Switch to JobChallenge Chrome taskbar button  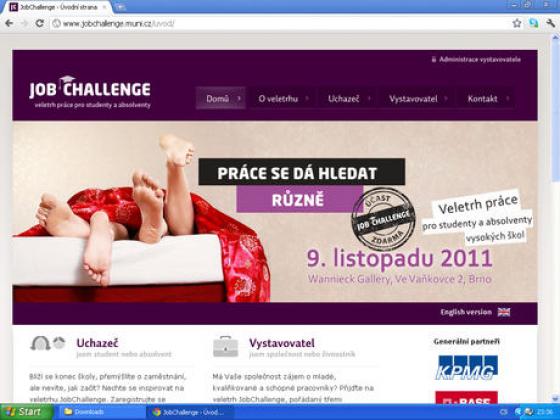(x=189, y=412)
